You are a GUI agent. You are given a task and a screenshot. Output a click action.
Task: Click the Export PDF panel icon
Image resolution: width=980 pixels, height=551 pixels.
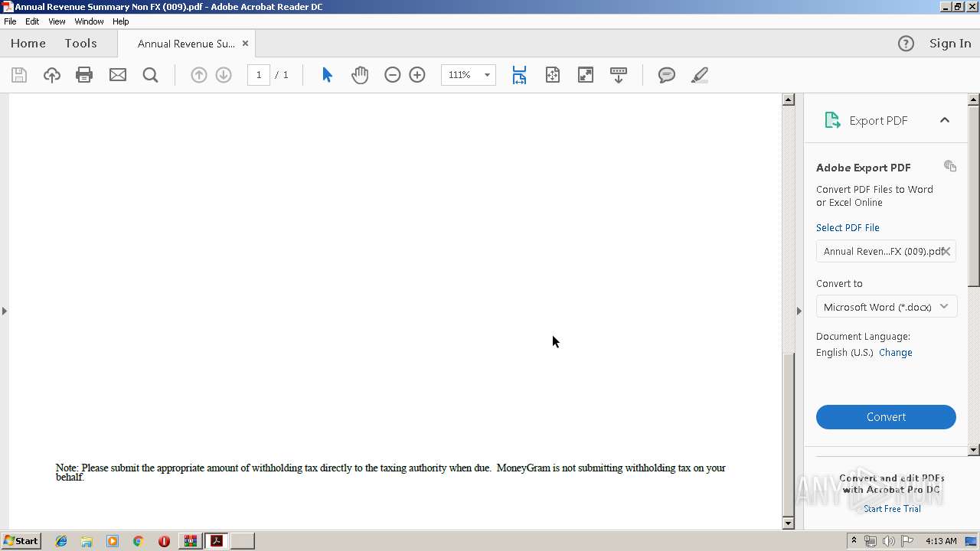pos(832,120)
